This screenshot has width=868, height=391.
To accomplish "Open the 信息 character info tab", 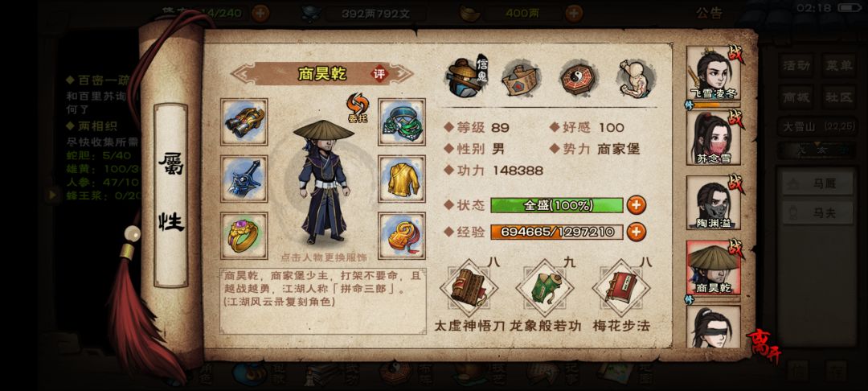I will (x=465, y=77).
